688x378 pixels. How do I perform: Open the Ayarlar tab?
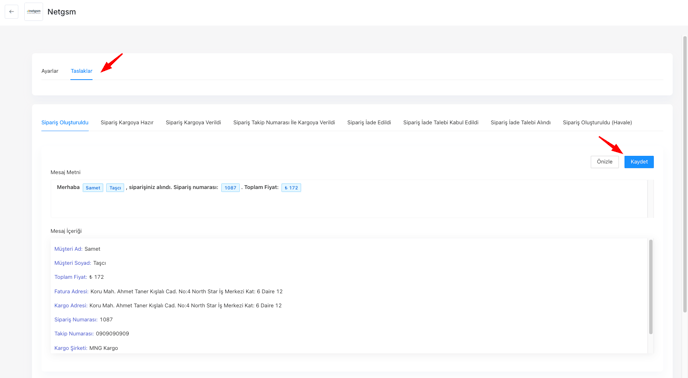[x=50, y=71]
